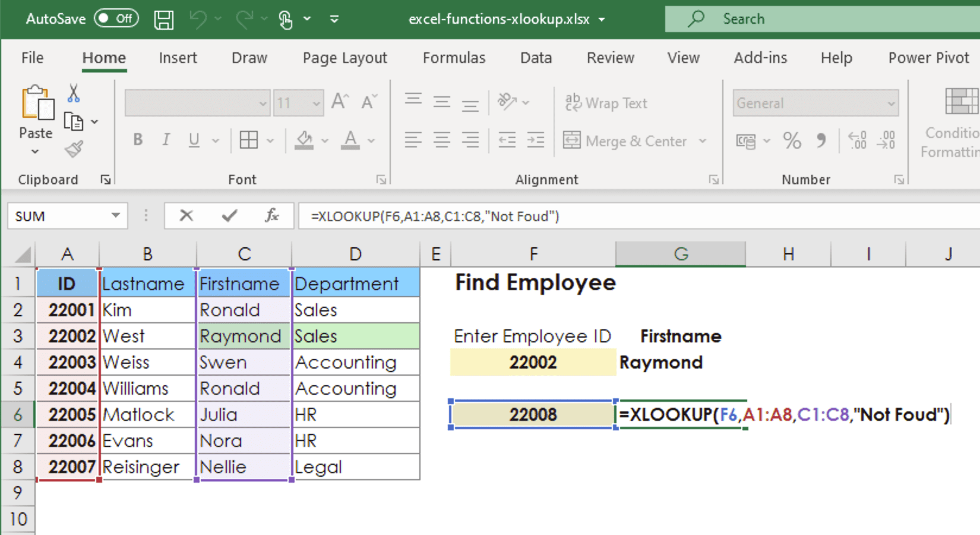This screenshot has width=980, height=535.
Task: Click Merge & Center
Action: [627, 141]
